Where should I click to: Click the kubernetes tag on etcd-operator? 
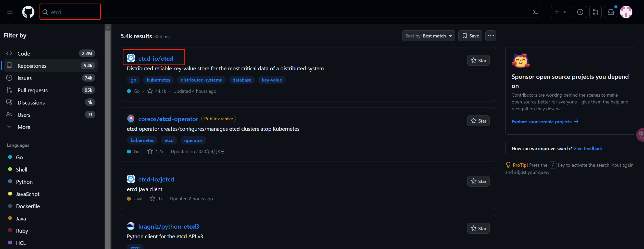tap(142, 140)
